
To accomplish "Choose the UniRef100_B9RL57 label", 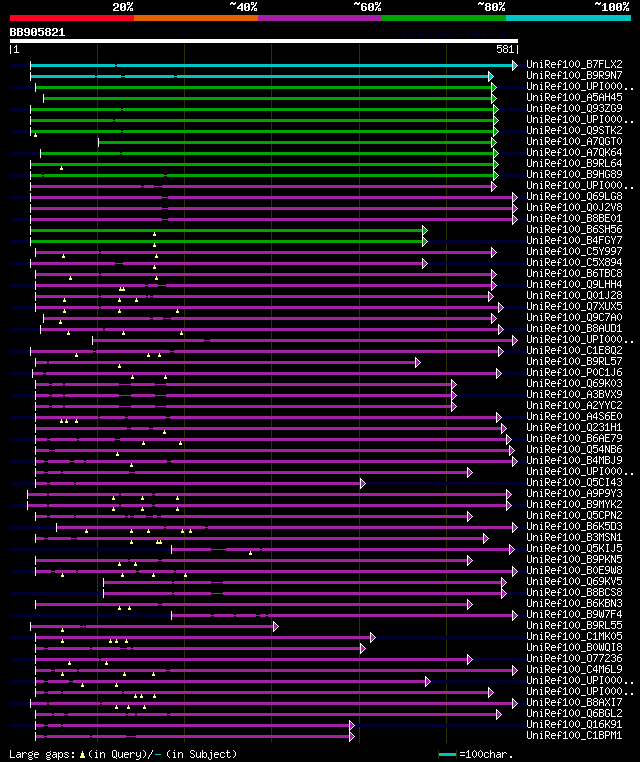I will (574, 362).
